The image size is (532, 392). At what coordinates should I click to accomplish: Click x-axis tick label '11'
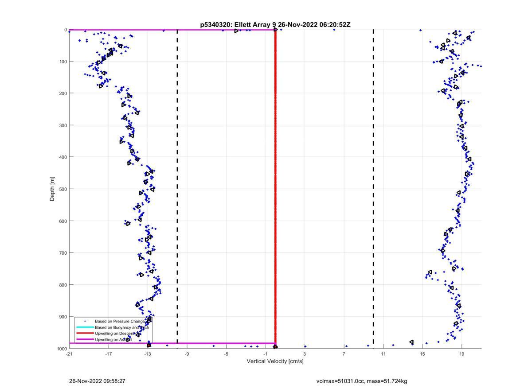(383, 354)
